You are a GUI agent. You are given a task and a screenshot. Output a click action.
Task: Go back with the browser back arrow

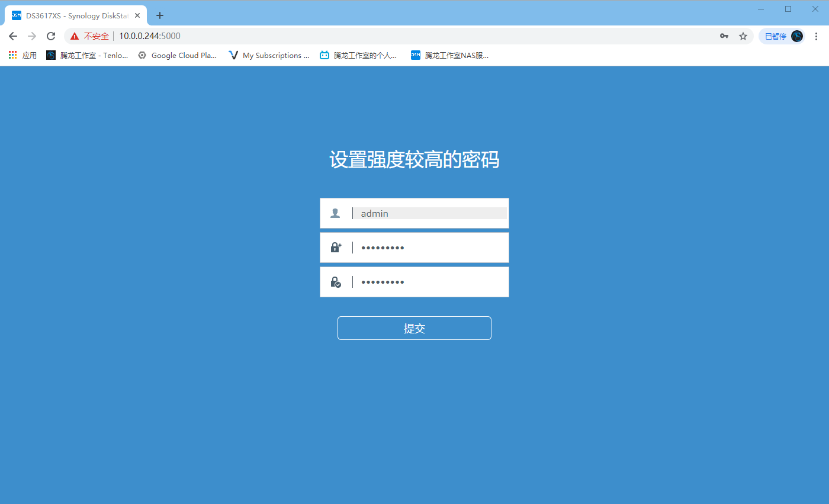click(13, 36)
